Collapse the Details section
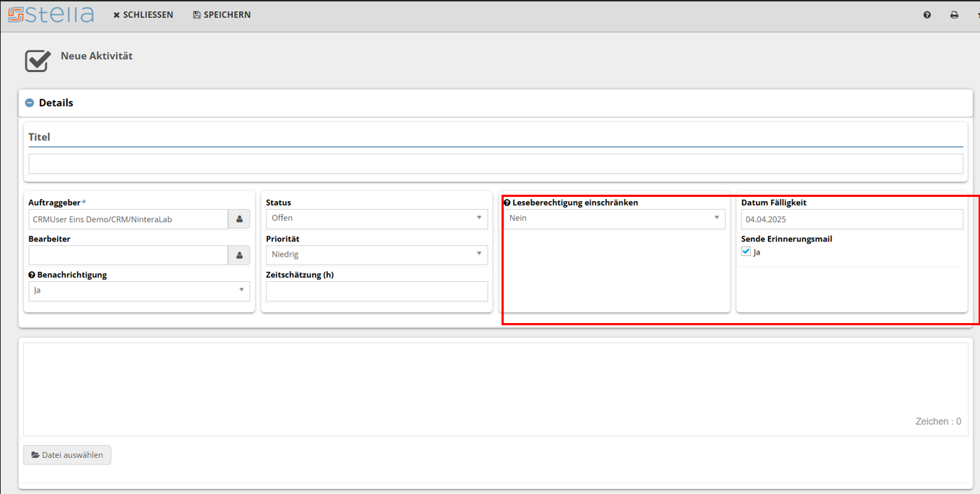Image resolution: width=980 pixels, height=494 pixels. (x=30, y=103)
